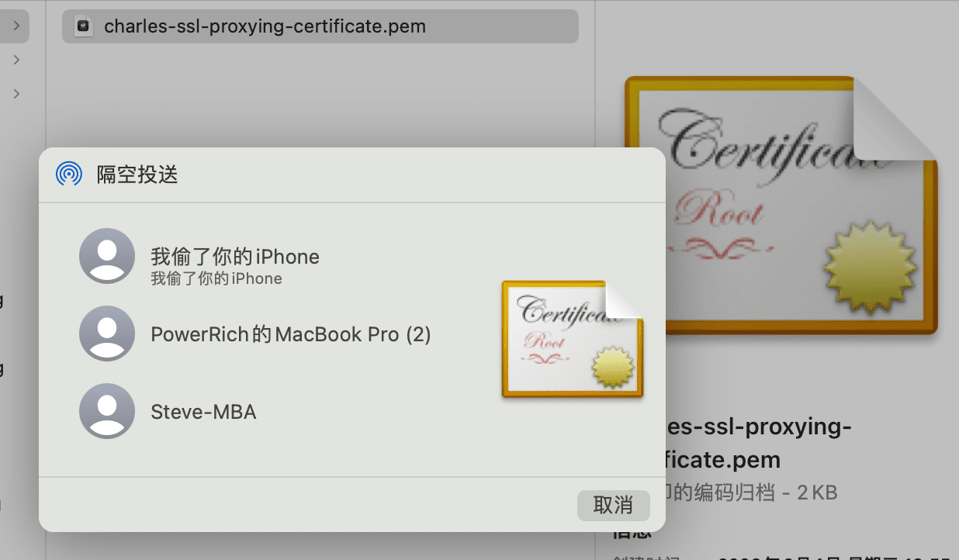Select the Steve-MBA device name
The height and width of the screenshot is (560, 959).
pos(203,412)
